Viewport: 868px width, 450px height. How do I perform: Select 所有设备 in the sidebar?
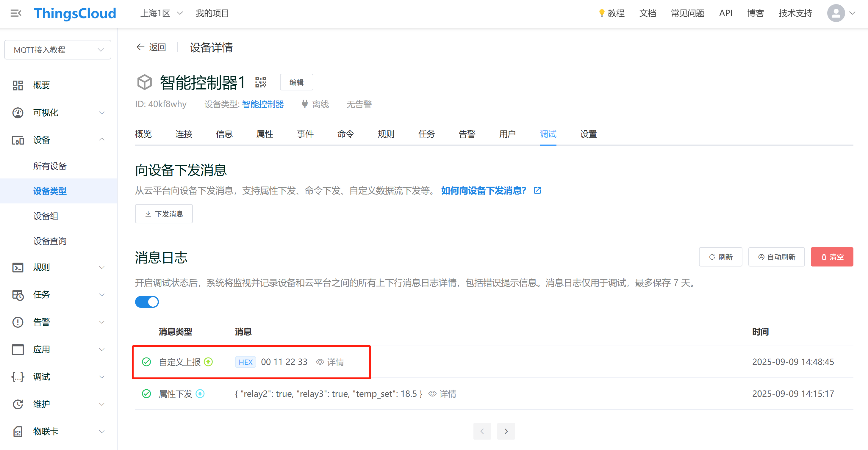coord(50,166)
